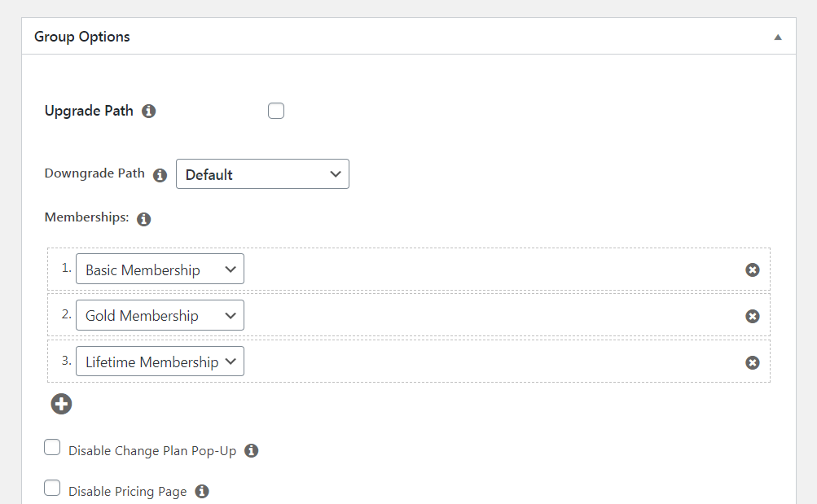Image resolution: width=817 pixels, height=504 pixels.
Task: Delete the Lifetime Membership entry
Action: click(x=752, y=362)
